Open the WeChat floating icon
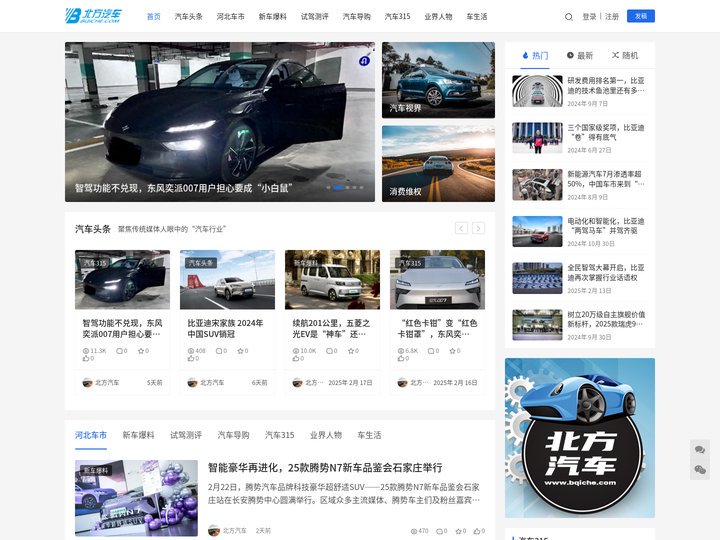This screenshot has height=540, width=720. pos(700,470)
